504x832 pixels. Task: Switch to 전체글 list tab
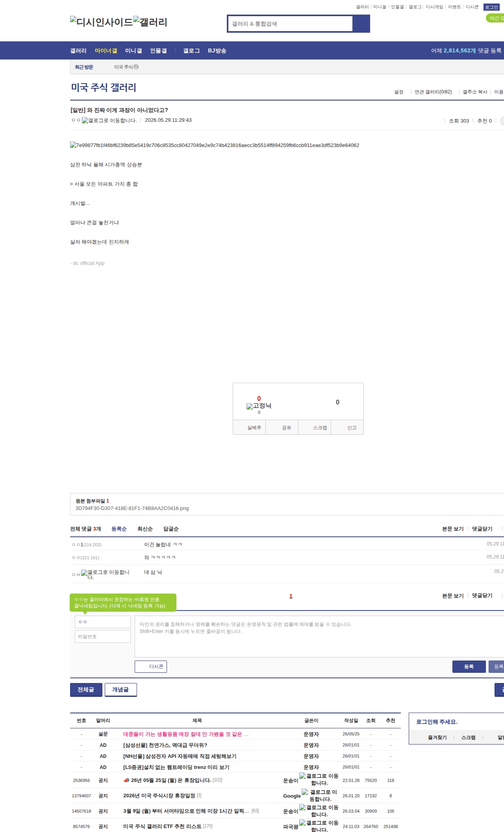point(86,690)
